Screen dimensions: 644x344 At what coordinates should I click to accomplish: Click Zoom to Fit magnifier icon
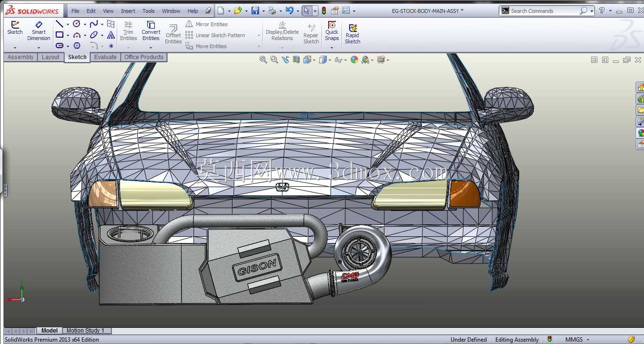[x=263, y=60]
